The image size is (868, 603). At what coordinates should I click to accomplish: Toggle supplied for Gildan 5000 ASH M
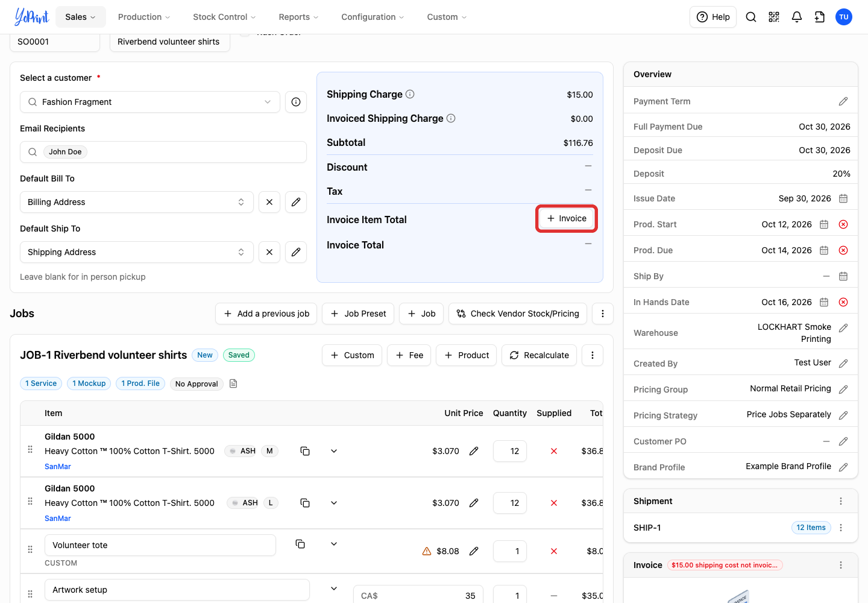(554, 451)
